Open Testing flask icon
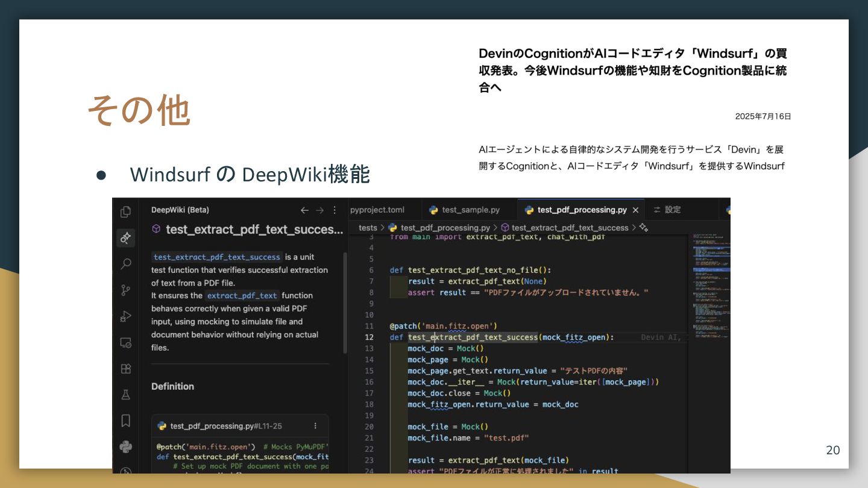 (x=125, y=395)
